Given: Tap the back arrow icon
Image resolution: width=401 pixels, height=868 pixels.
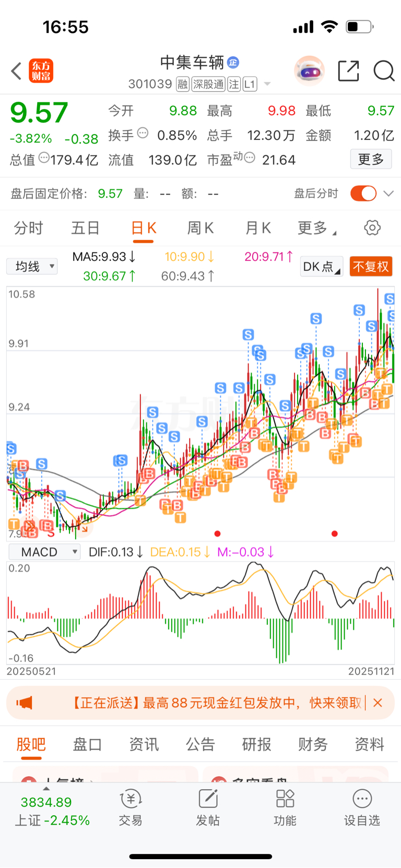Looking at the screenshot, I should (x=16, y=71).
